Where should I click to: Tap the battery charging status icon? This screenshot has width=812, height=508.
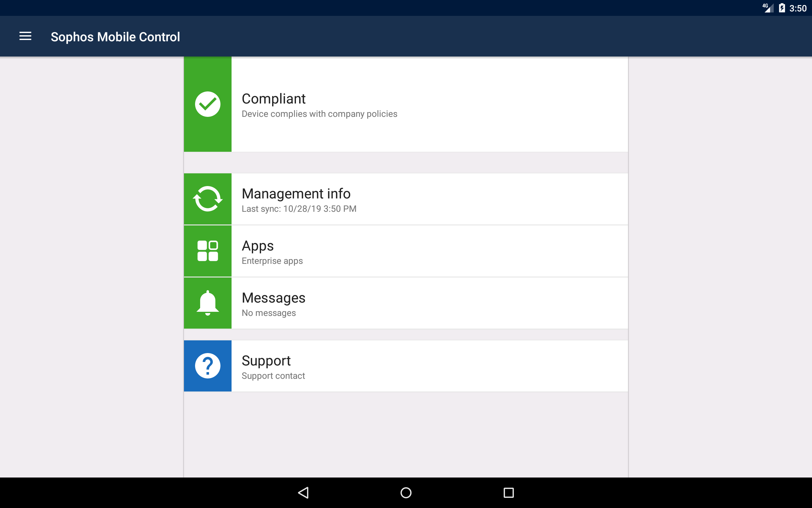point(782,8)
